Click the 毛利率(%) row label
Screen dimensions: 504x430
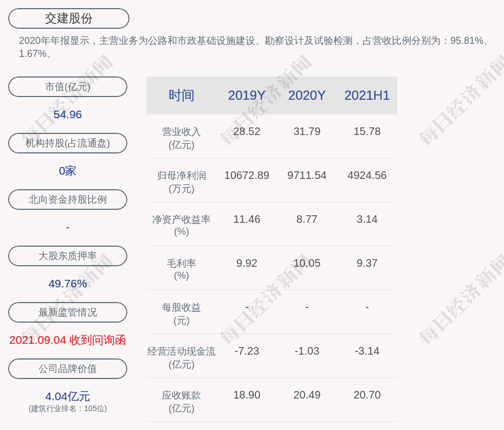coord(182,269)
